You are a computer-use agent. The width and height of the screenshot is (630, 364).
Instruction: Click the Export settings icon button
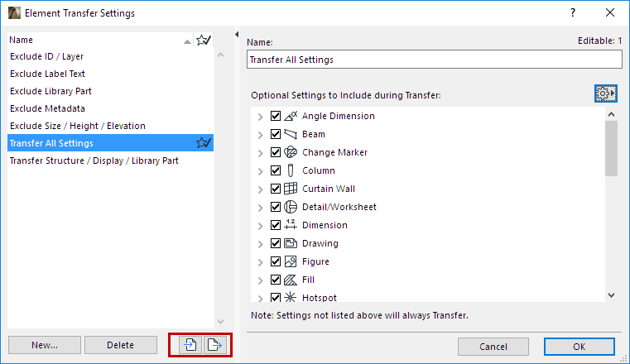pyautogui.click(x=214, y=345)
